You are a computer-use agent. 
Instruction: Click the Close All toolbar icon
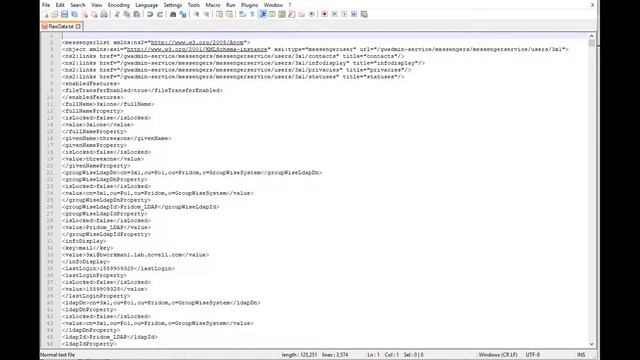(x=94, y=14)
